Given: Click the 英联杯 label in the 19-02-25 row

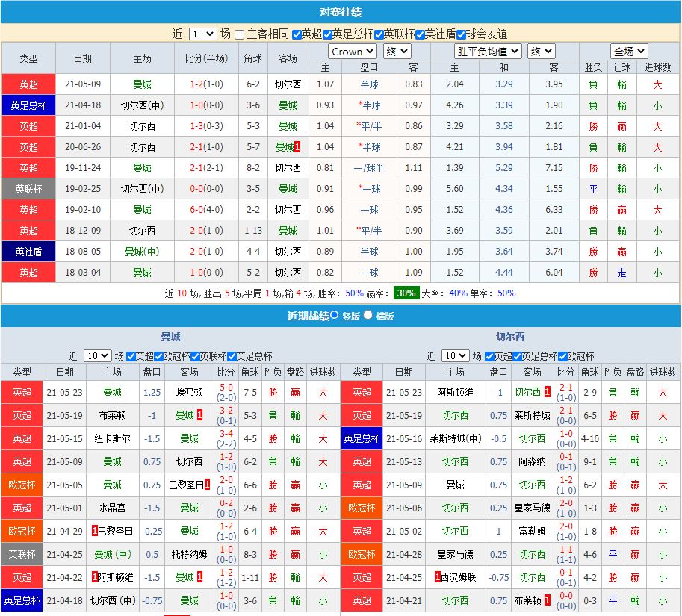Looking at the screenshot, I should (28, 189).
